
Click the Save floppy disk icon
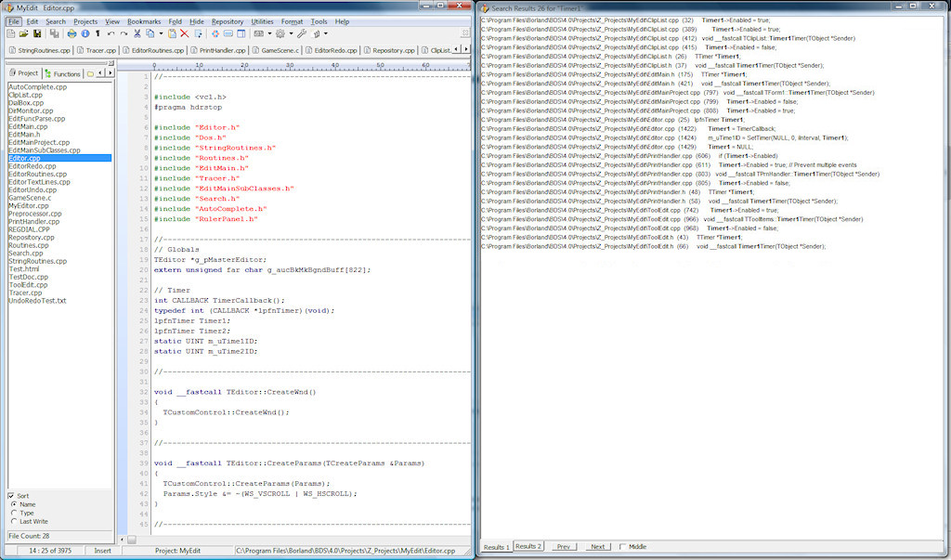pyautogui.click(x=37, y=34)
